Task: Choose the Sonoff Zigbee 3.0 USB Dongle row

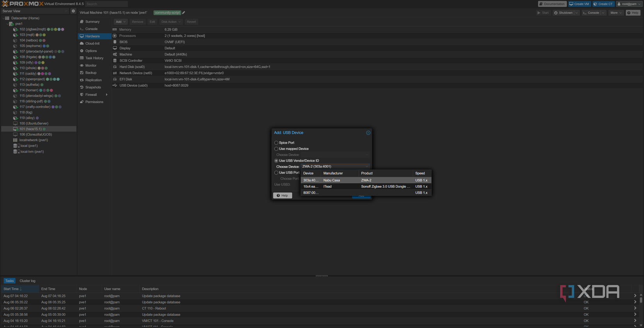Action: pyautogui.click(x=366, y=187)
